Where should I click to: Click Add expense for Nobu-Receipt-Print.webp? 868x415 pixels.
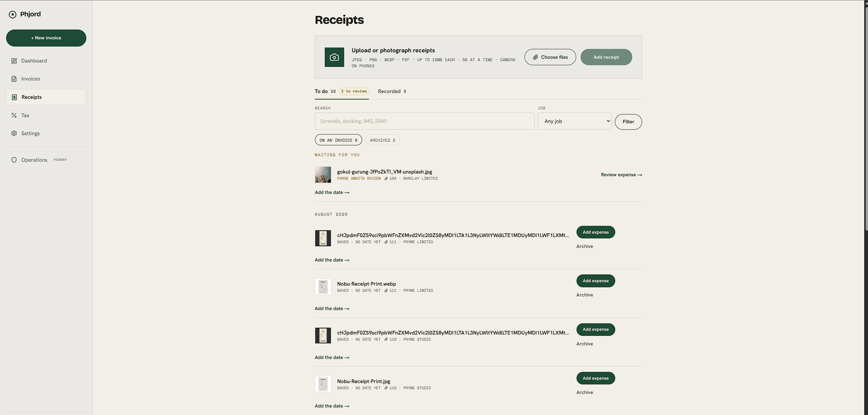click(x=596, y=281)
